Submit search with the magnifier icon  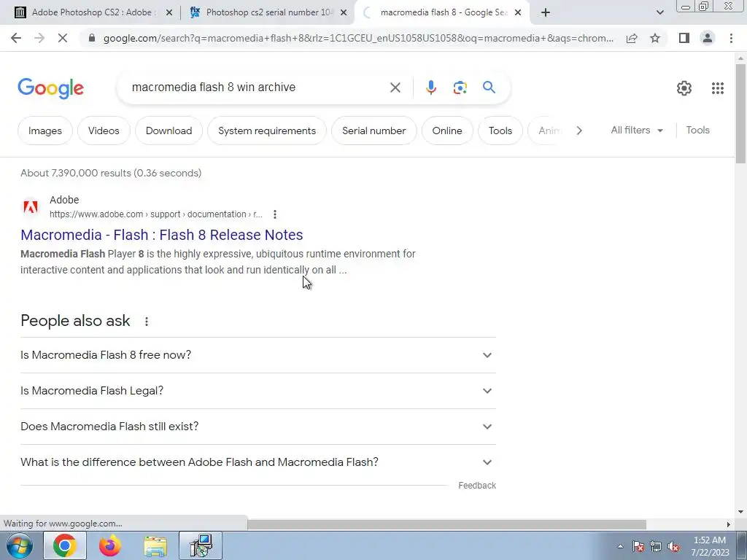[x=489, y=87]
